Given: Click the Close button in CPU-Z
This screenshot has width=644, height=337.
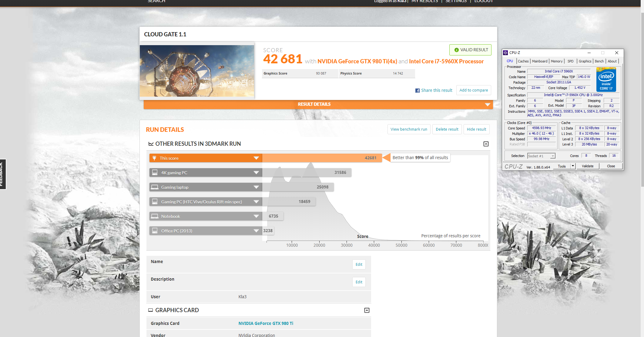Looking at the screenshot, I should coord(611,166).
